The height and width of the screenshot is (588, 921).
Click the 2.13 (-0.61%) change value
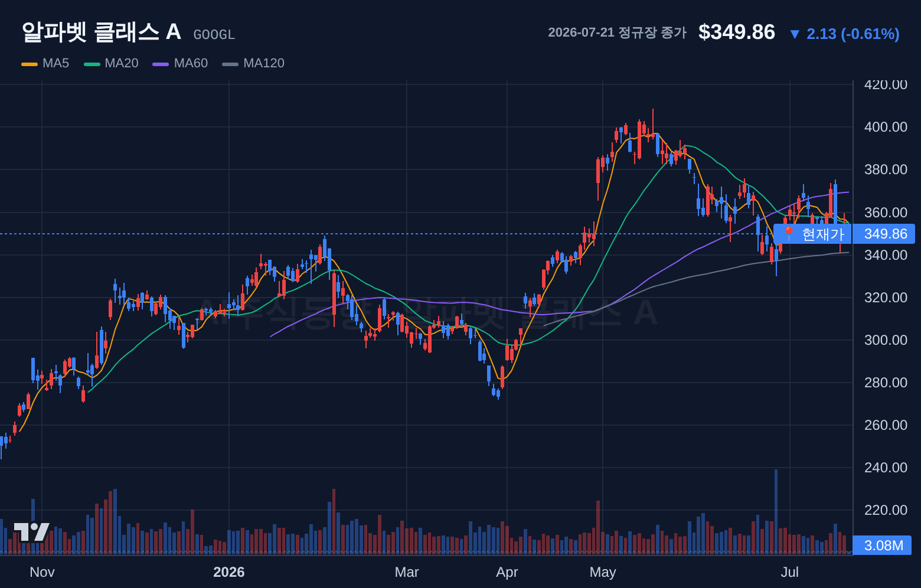[x=853, y=34]
